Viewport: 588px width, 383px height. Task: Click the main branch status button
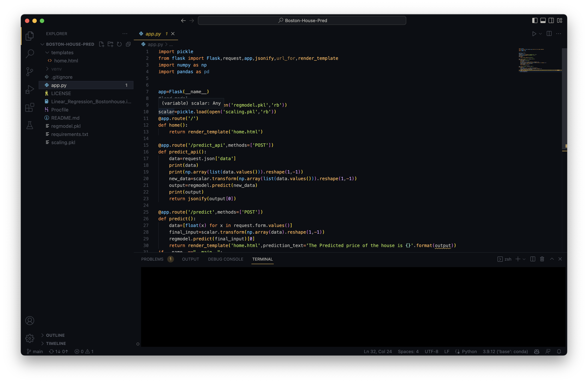click(x=35, y=351)
